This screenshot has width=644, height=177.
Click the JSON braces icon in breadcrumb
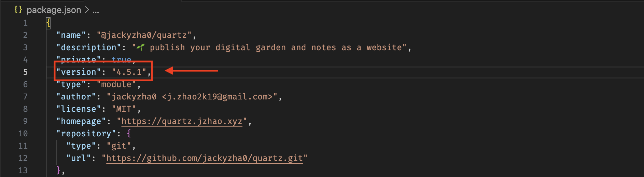tap(18, 10)
